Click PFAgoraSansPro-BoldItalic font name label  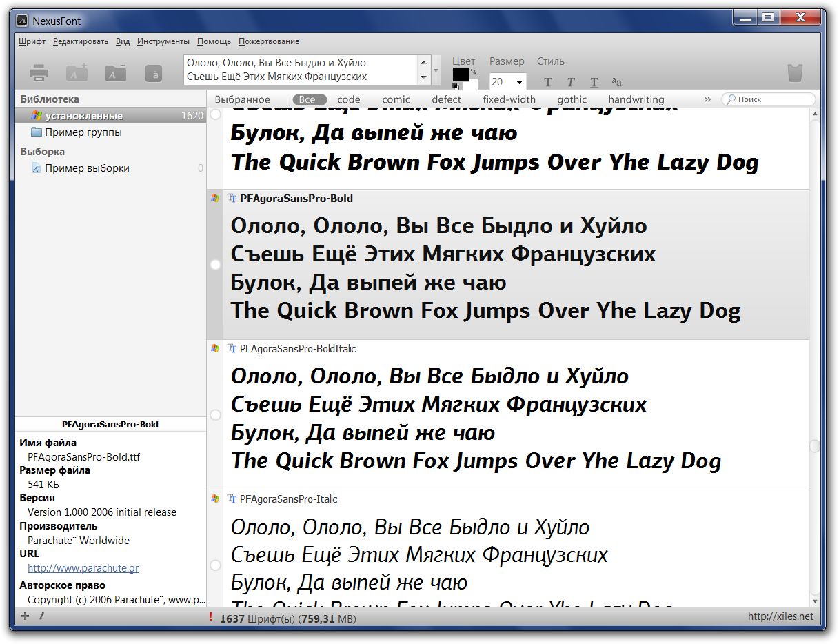298,349
